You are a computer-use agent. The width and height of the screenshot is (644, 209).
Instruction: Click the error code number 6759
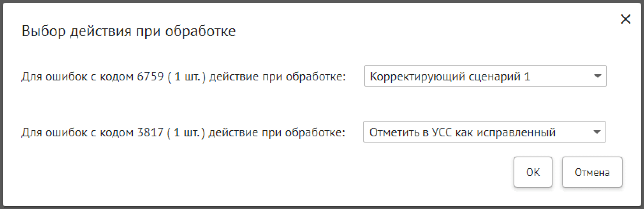click(x=150, y=77)
